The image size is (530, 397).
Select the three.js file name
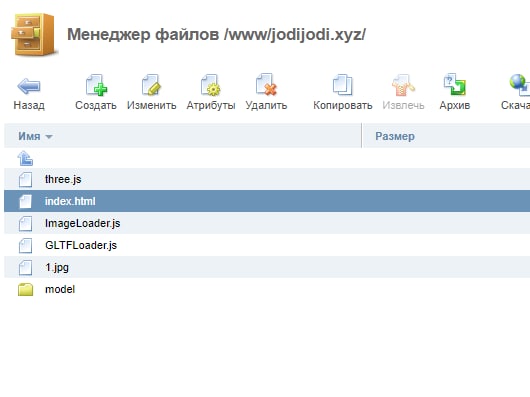point(63,179)
